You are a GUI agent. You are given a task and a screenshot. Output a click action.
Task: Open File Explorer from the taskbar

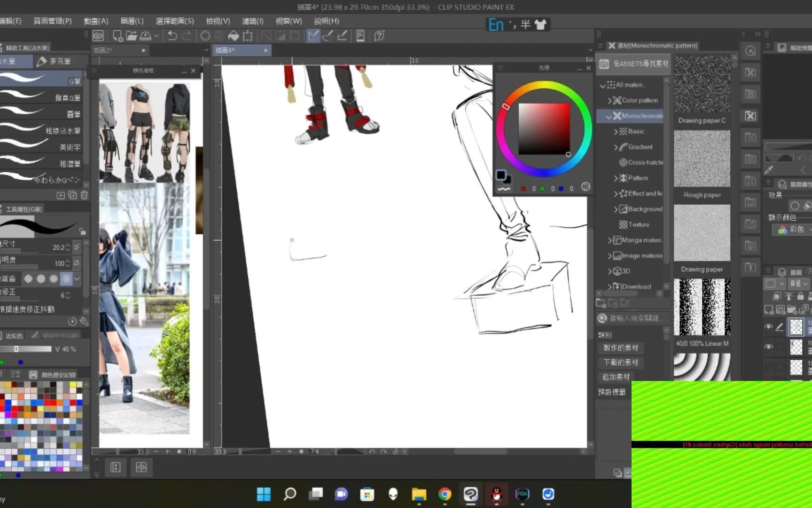click(419, 494)
